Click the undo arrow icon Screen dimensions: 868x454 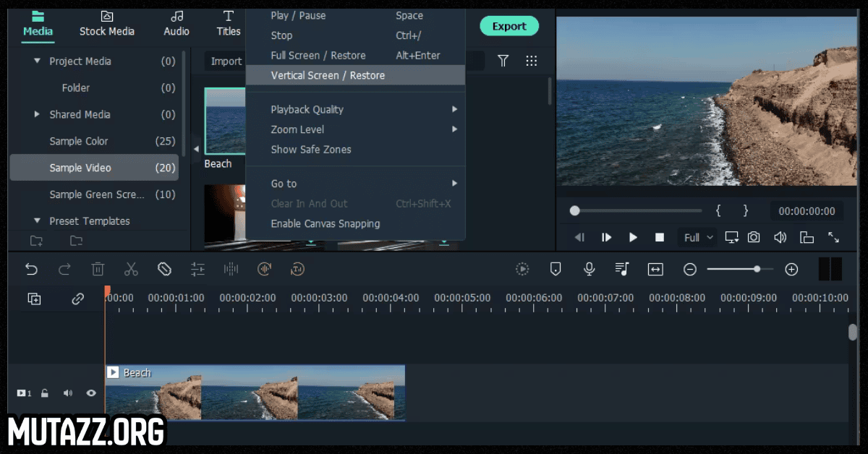[31, 270]
